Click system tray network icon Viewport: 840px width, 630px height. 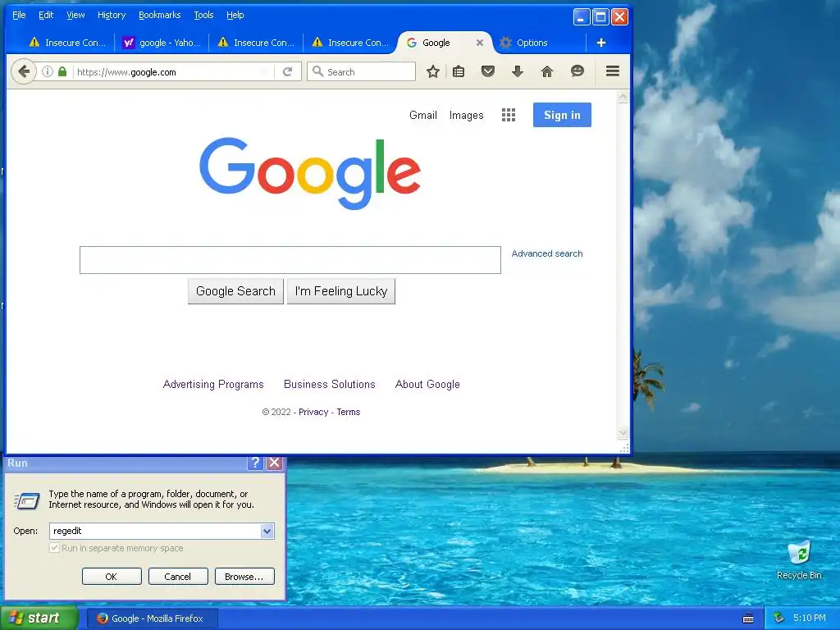779,619
